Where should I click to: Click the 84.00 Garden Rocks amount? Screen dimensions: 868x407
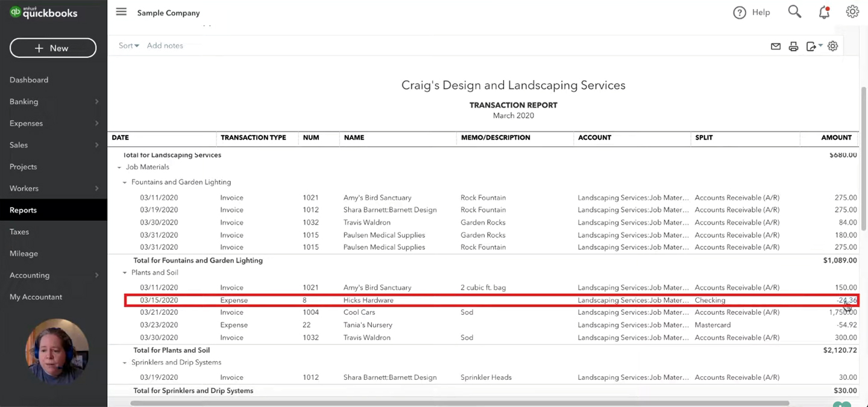(x=847, y=223)
